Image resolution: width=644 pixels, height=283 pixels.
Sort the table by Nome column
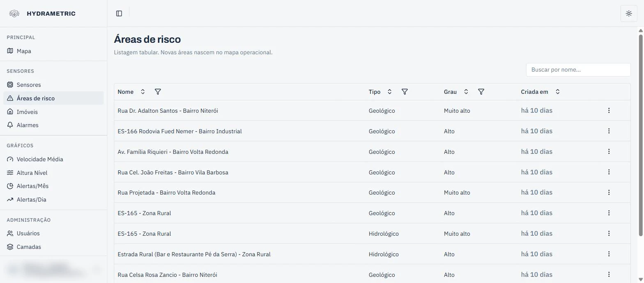[x=143, y=92]
